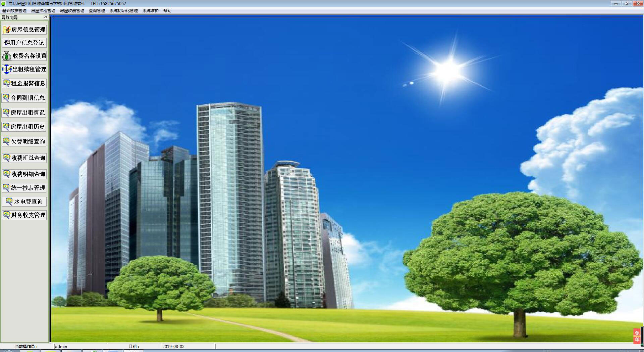Open 租金报警信息 navigation button
Screen dimensions: 644x352
[24, 83]
